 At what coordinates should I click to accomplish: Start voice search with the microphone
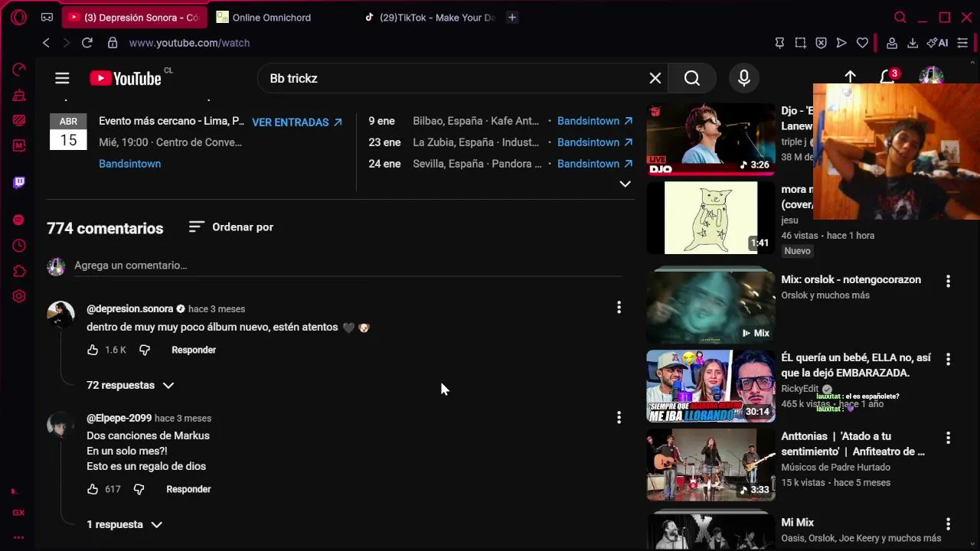(x=743, y=78)
